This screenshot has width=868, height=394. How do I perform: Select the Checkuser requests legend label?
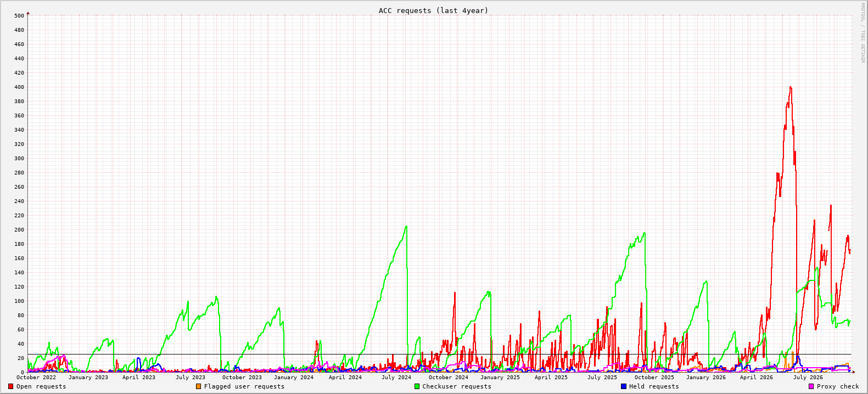tap(457, 386)
